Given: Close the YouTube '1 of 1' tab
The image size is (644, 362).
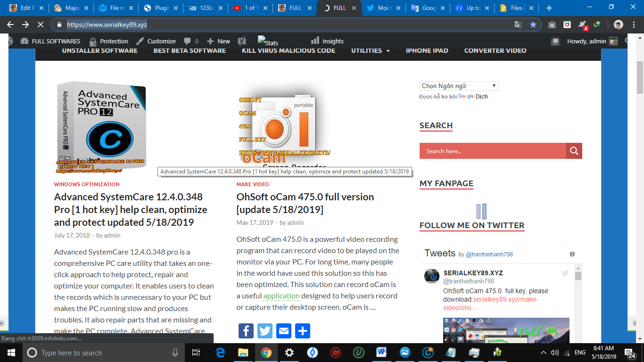Looking at the screenshot, I should point(264,8).
